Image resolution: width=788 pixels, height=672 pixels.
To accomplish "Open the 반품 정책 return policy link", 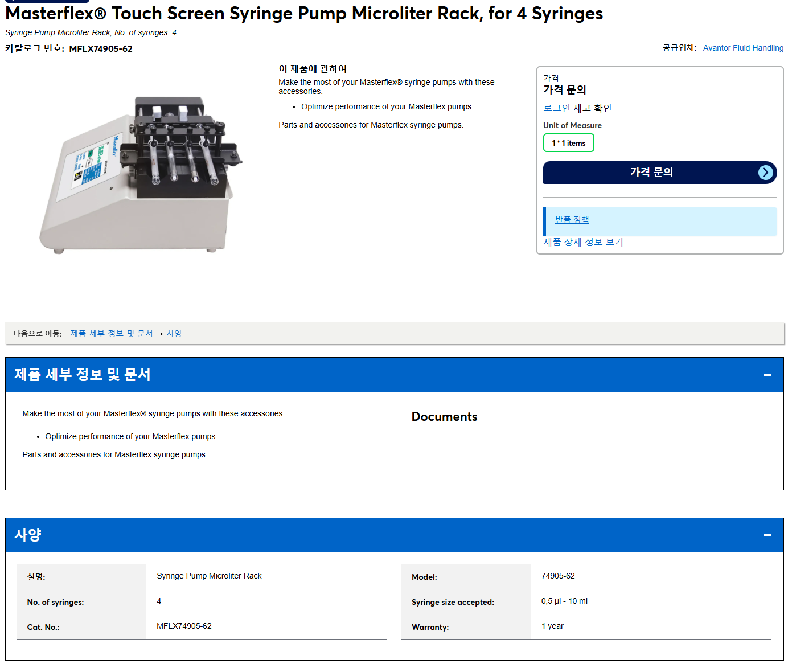I will click(x=572, y=220).
